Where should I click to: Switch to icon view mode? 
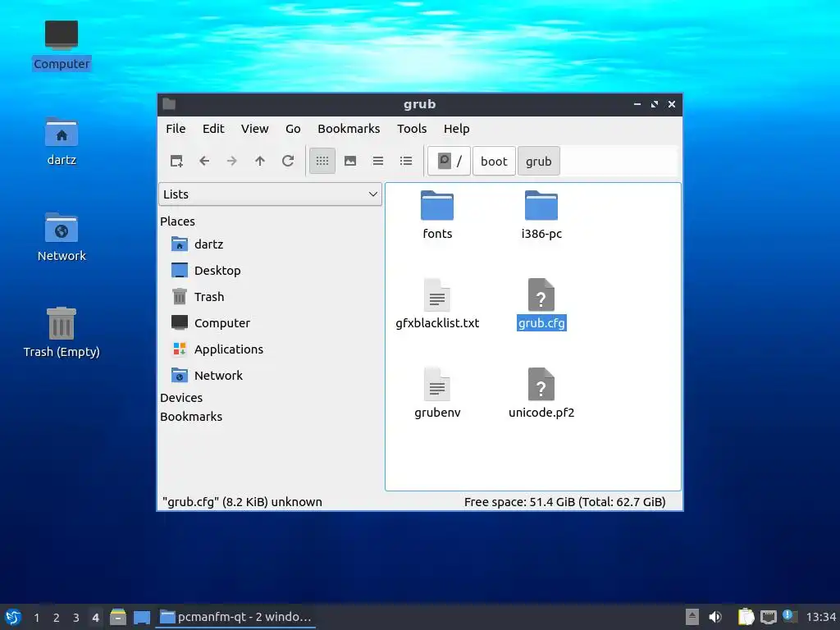[322, 161]
